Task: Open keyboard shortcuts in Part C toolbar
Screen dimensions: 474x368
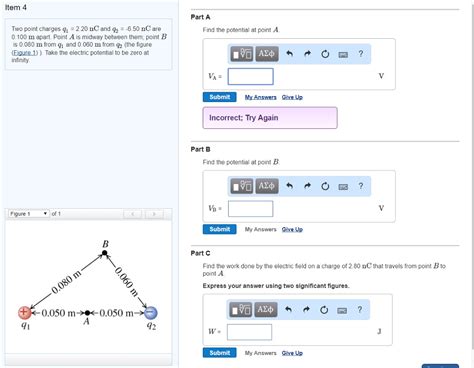Action: click(342, 310)
